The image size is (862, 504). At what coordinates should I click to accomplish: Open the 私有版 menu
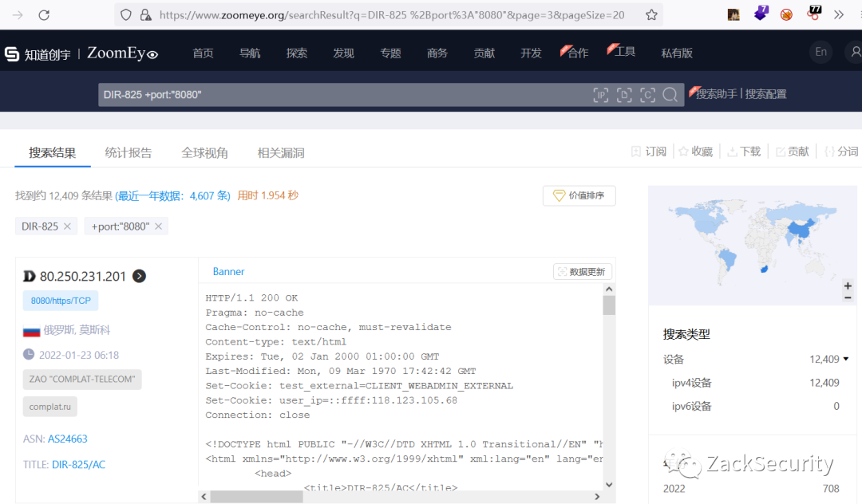point(677,53)
